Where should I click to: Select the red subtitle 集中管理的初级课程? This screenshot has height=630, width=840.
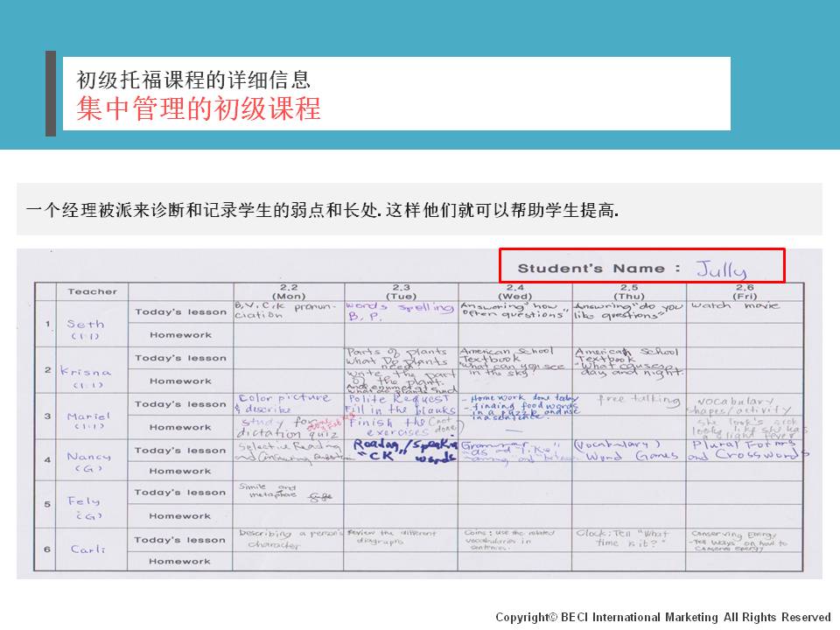(199, 108)
